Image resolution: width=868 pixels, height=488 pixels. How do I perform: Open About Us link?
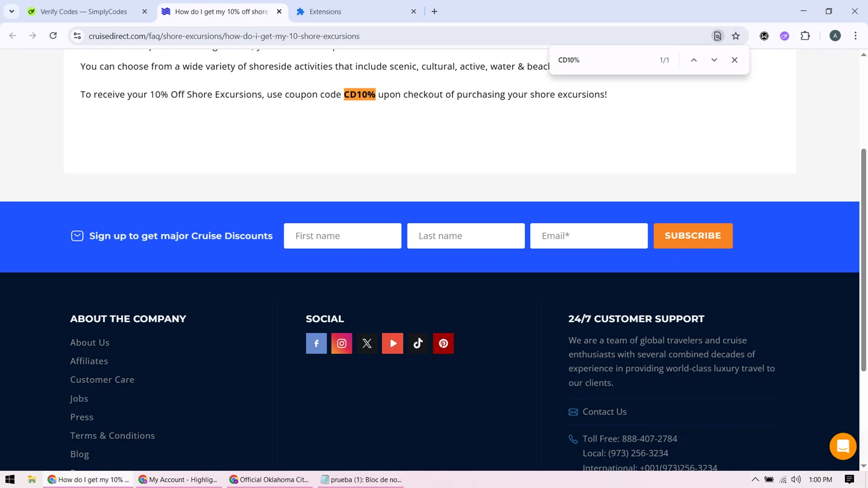tap(90, 342)
